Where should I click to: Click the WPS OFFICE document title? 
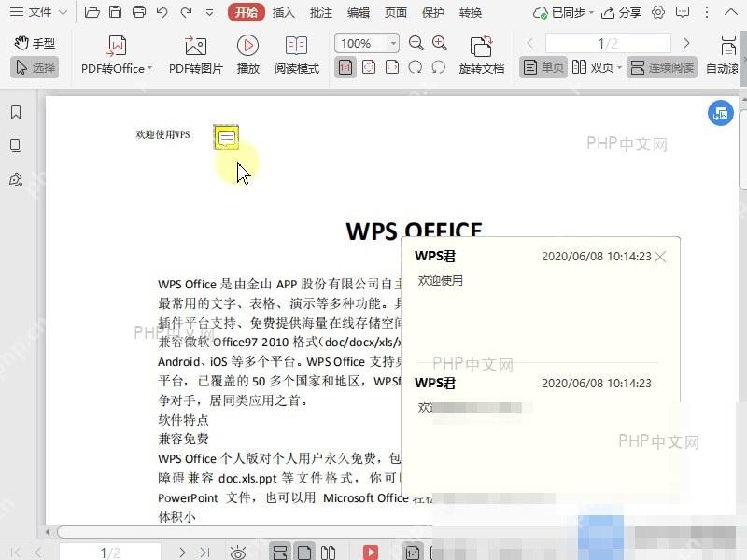click(x=414, y=231)
